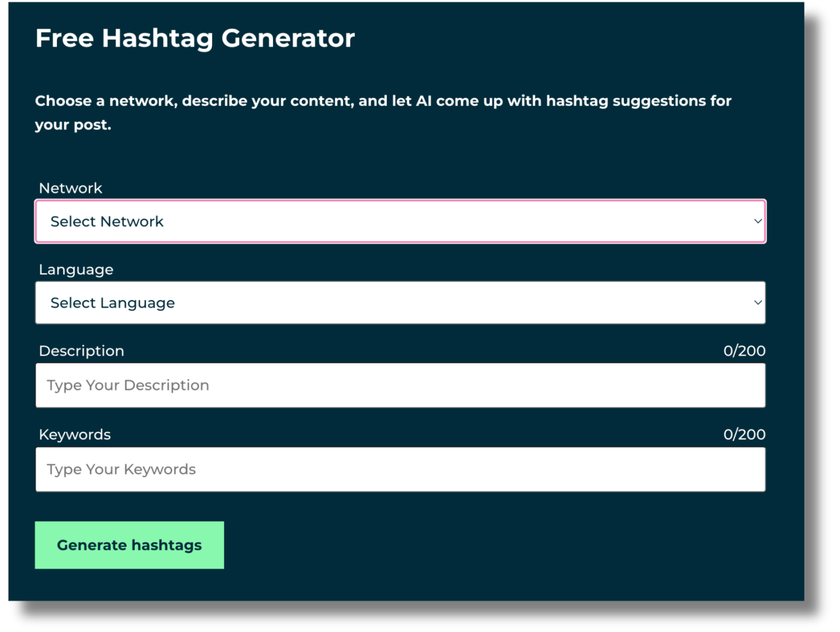
Task: Expand the Network dropdown chevron arrow
Action: click(757, 221)
